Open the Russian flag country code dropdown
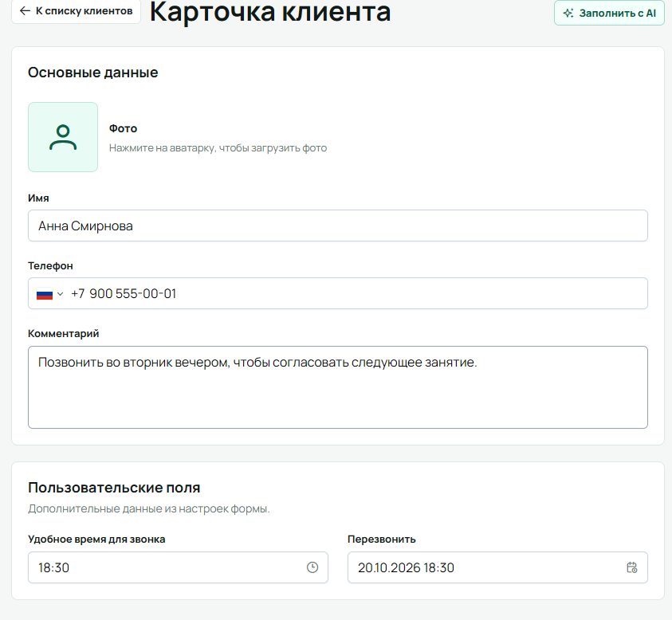672x620 pixels. point(49,294)
